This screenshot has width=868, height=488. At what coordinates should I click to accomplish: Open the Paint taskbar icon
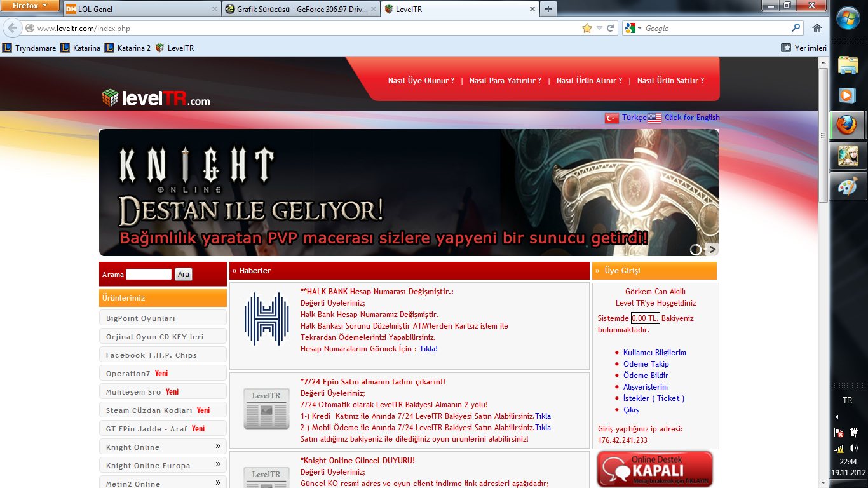pos(848,187)
